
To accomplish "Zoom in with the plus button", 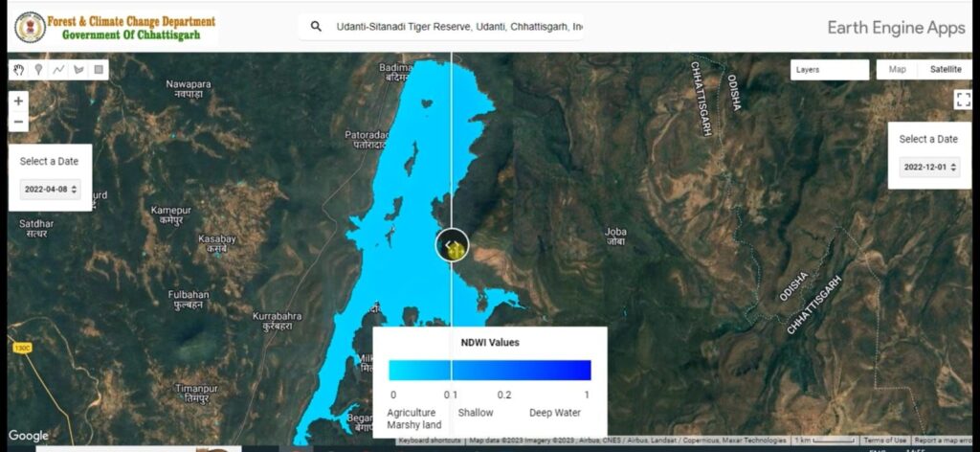I will point(19,101).
